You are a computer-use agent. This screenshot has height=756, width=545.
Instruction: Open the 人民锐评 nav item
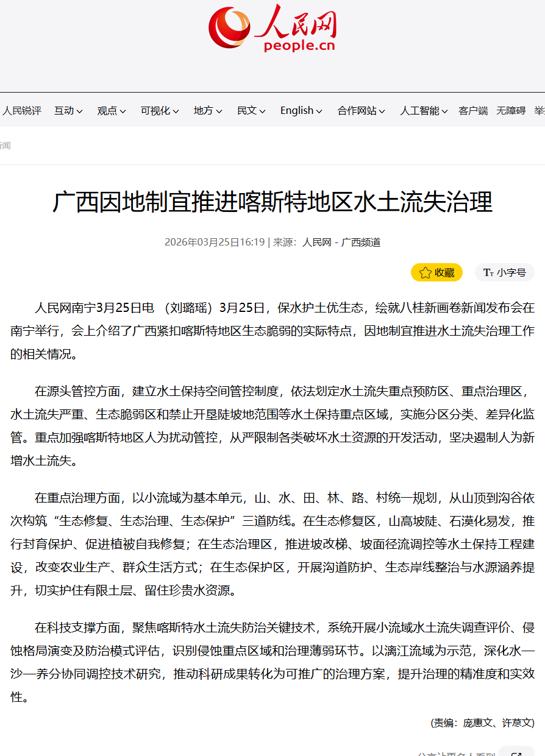(x=22, y=111)
